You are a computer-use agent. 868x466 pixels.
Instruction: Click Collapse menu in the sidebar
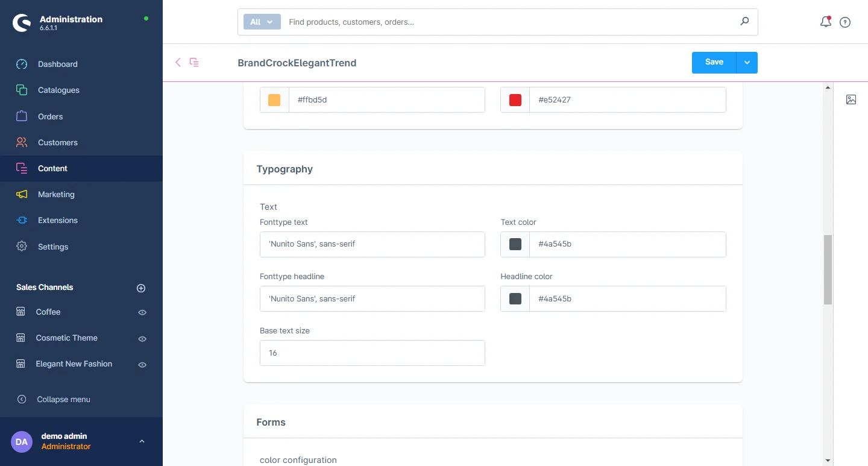tap(63, 399)
